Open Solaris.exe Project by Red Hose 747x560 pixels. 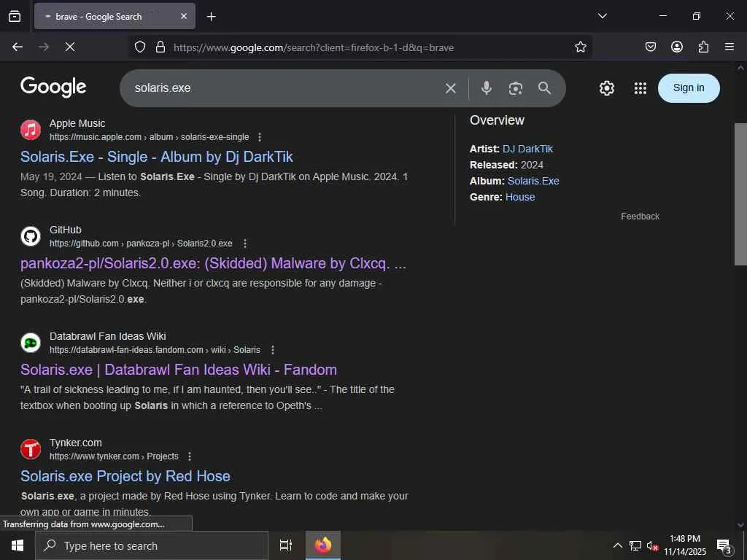pos(125,476)
